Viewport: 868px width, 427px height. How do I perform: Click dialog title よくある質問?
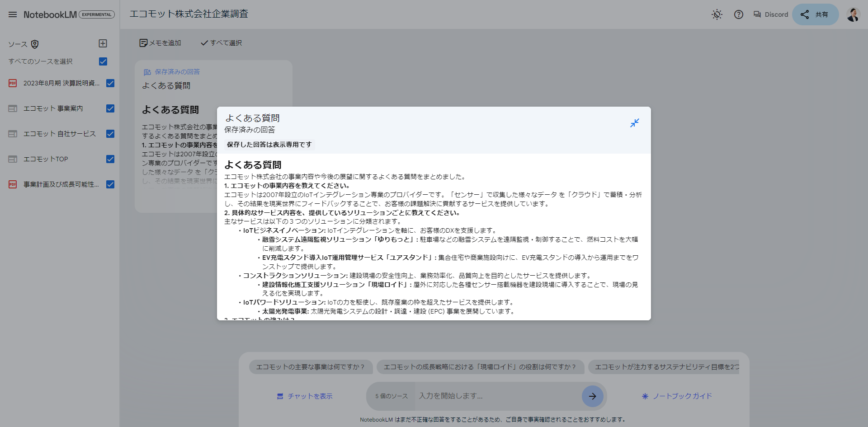point(252,118)
